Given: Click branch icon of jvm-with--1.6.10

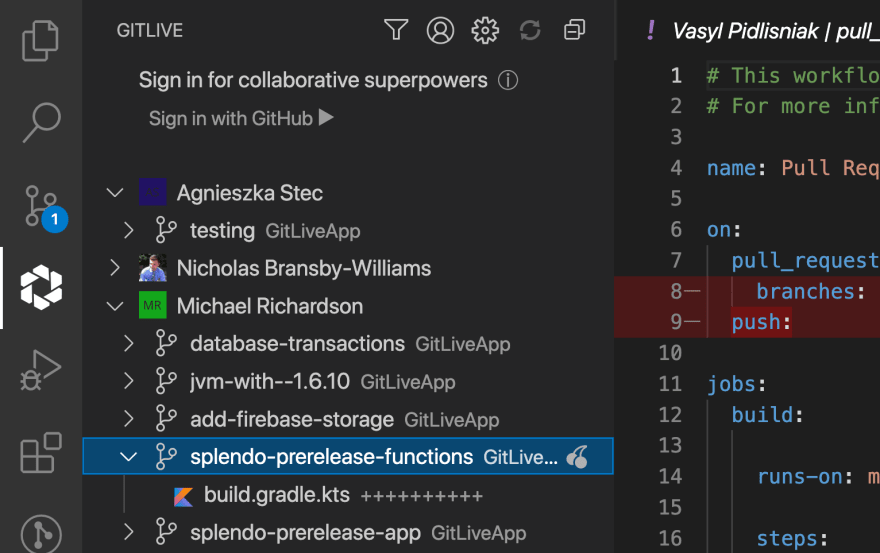Looking at the screenshot, I should point(166,381).
